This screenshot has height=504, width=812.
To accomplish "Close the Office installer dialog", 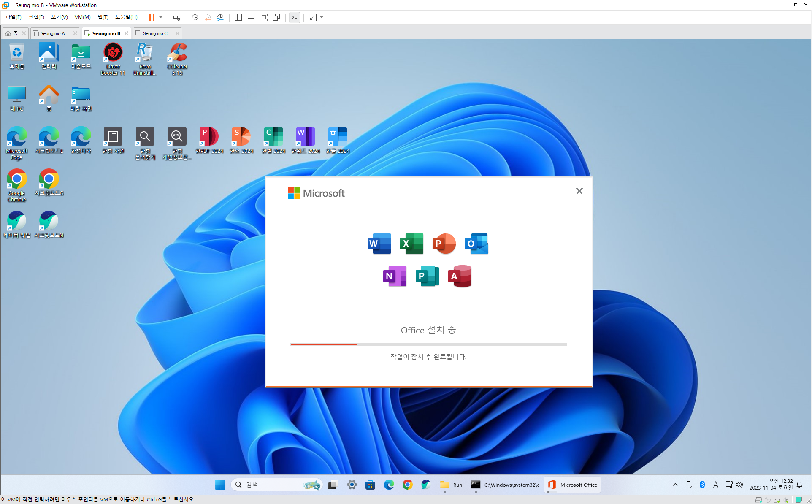I will tap(579, 191).
